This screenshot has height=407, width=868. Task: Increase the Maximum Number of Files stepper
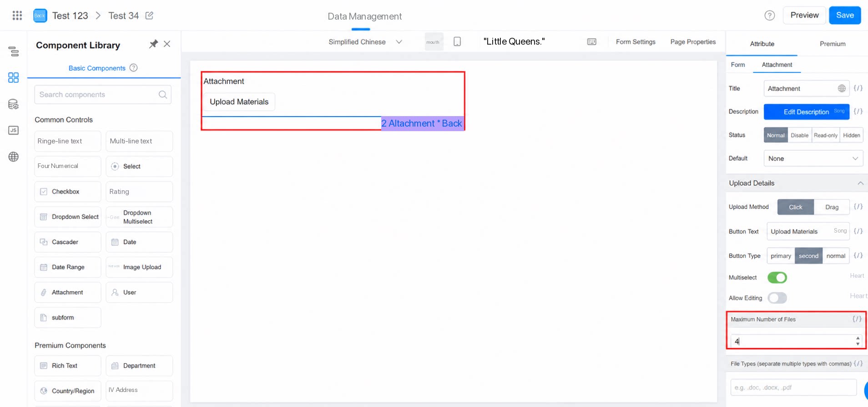[x=858, y=338]
